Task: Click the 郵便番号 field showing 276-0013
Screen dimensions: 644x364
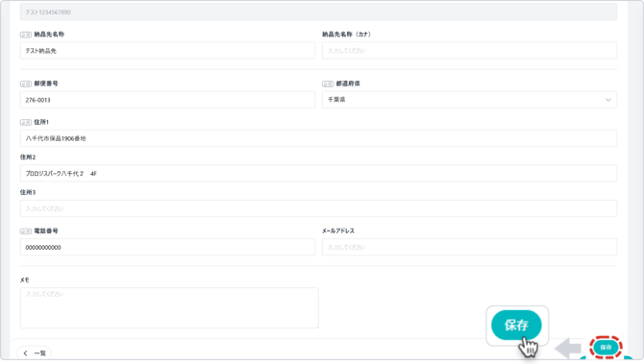Action: 167,100
